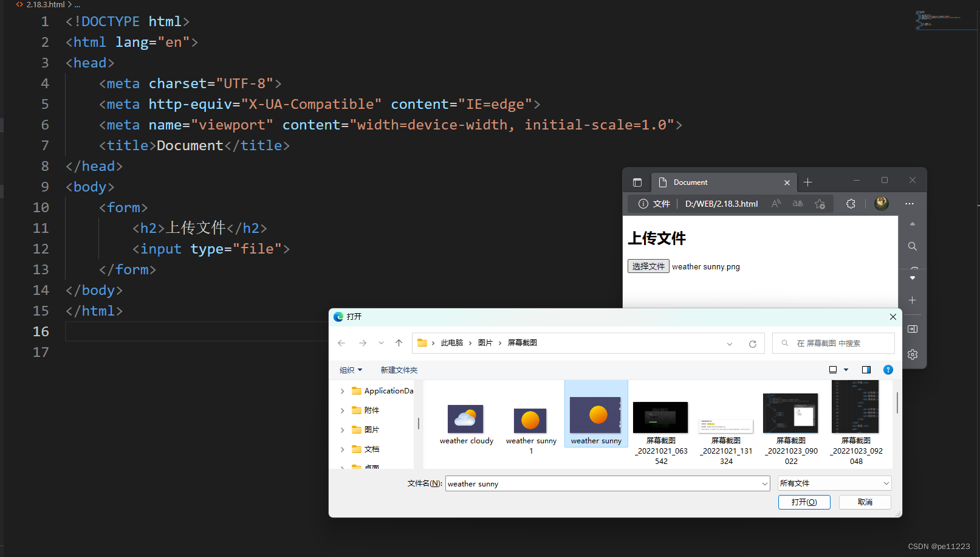Go back in the file dialog

(x=341, y=343)
